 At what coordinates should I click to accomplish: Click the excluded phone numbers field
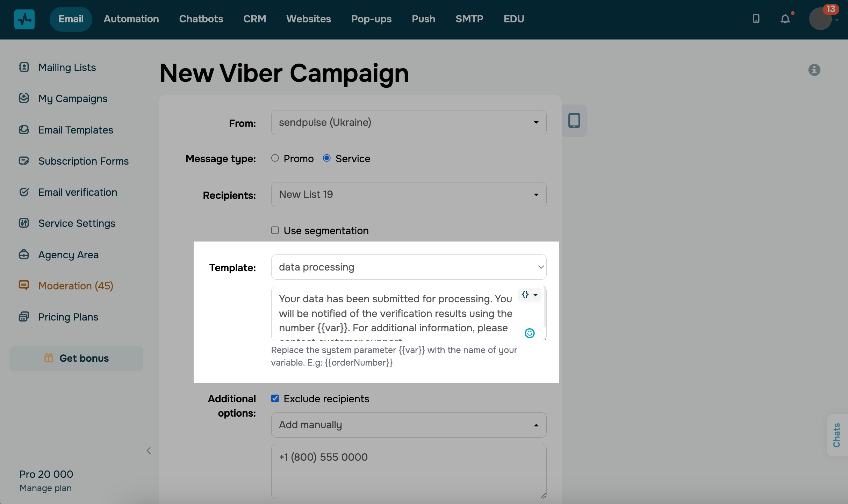(409, 471)
